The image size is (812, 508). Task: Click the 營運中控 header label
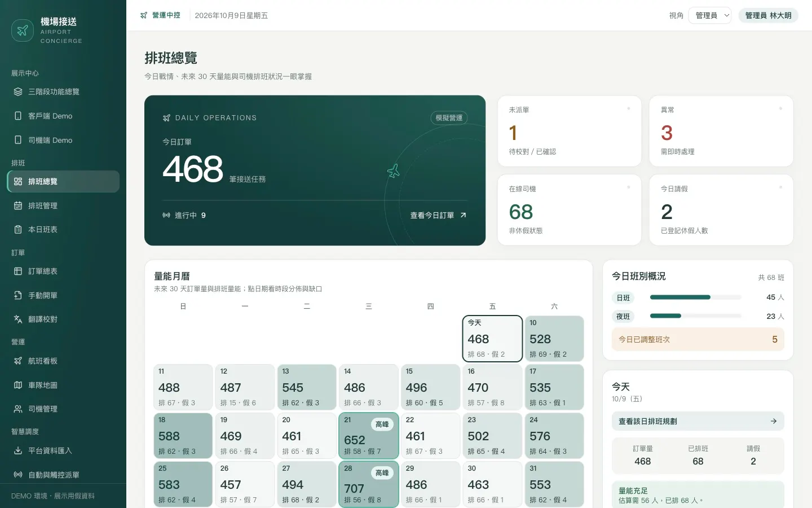click(x=166, y=15)
